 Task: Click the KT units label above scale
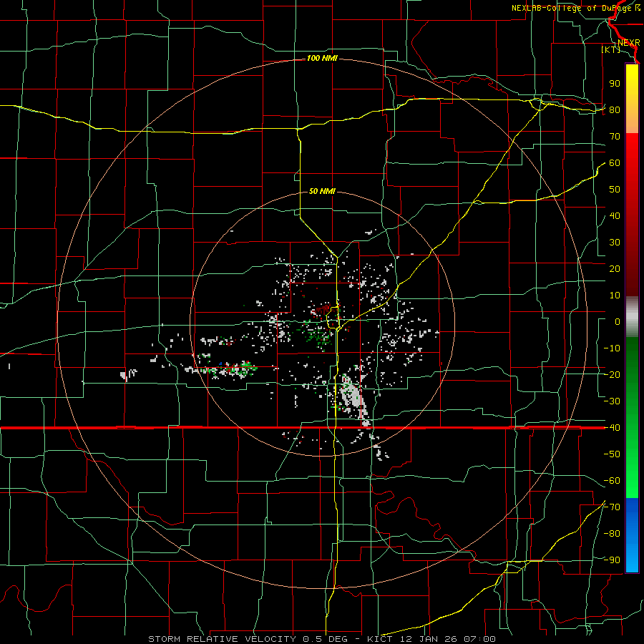(x=611, y=49)
